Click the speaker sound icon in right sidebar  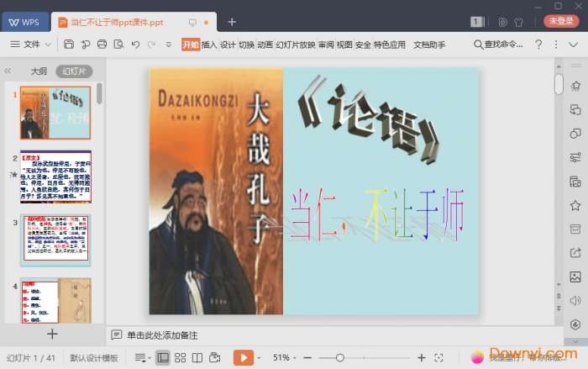(575, 301)
